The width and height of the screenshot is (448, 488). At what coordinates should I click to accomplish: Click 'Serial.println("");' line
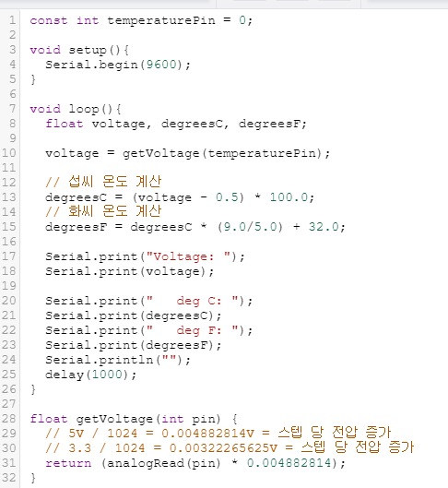tap(118, 360)
